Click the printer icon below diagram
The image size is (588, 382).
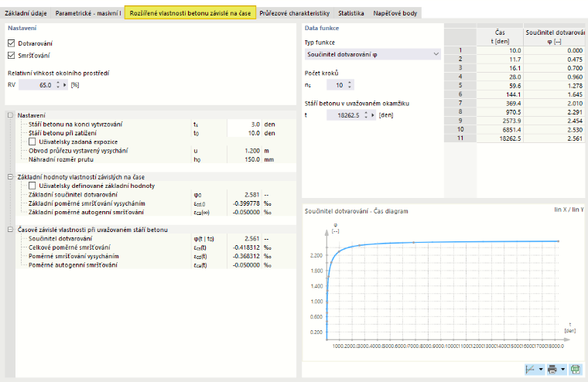coord(552,370)
